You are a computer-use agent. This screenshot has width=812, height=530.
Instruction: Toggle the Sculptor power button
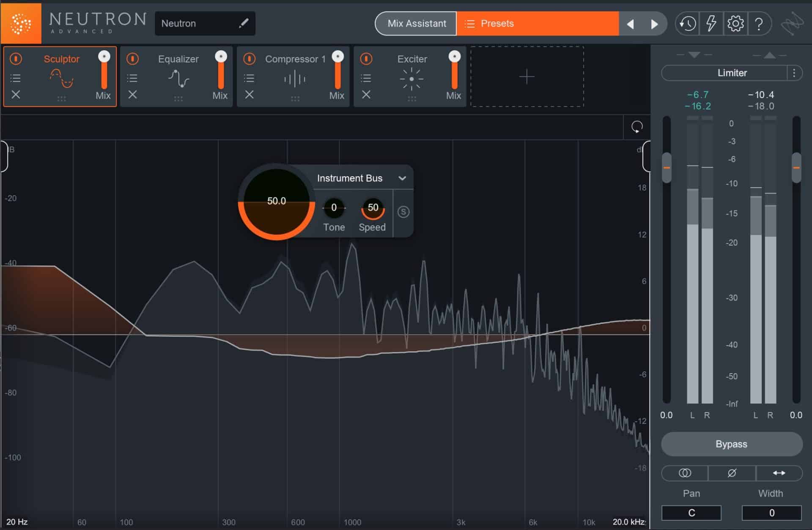[x=16, y=59]
